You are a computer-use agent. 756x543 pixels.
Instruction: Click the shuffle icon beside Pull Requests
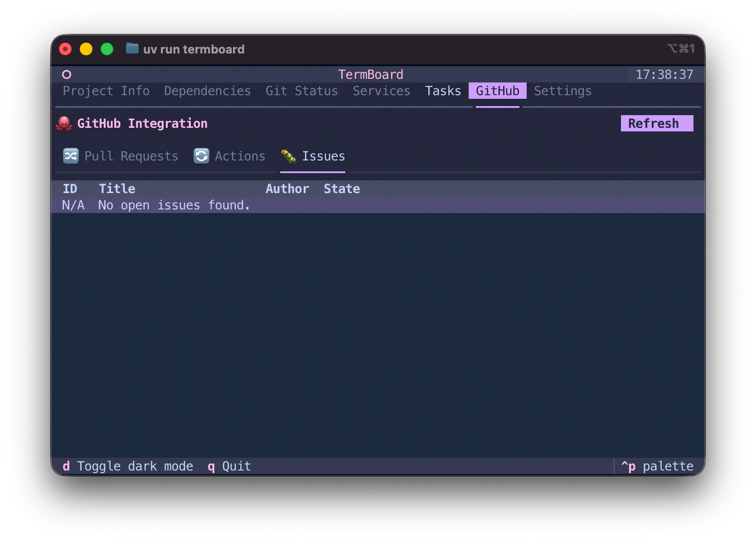click(x=71, y=156)
